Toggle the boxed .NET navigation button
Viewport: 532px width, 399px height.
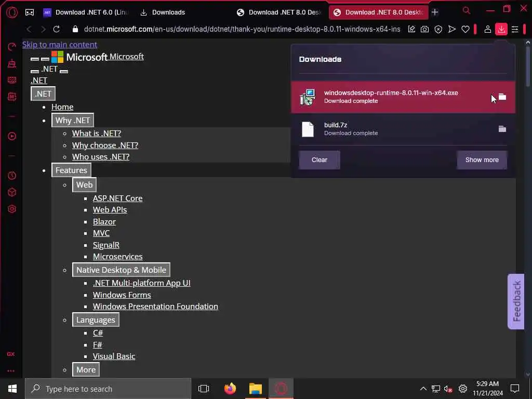pyautogui.click(x=43, y=94)
